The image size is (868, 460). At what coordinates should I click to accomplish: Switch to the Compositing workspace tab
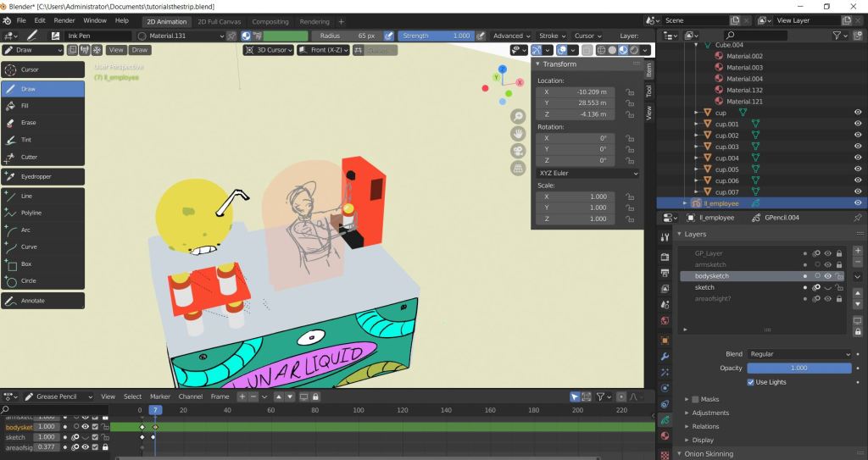[x=270, y=21]
